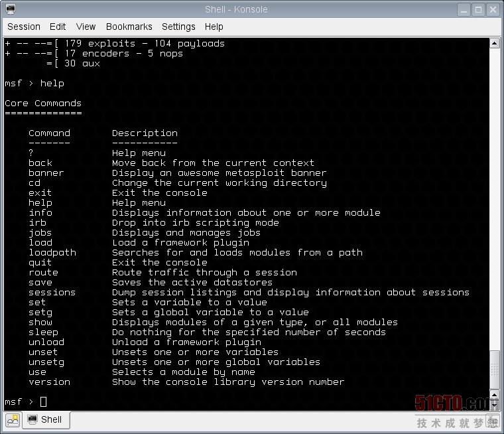Click the 'unsetg' command text
The height and width of the screenshot is (434, 504).
pos(46,362)
